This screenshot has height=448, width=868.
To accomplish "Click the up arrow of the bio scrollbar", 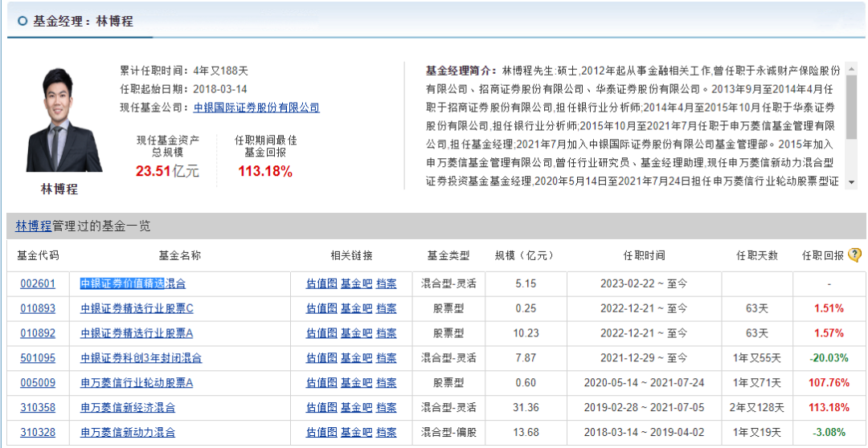I will [851, 69].
